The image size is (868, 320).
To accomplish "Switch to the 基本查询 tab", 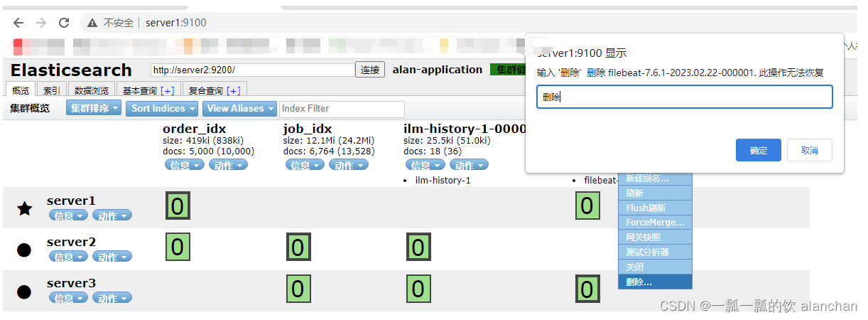I will coord(148,90).
